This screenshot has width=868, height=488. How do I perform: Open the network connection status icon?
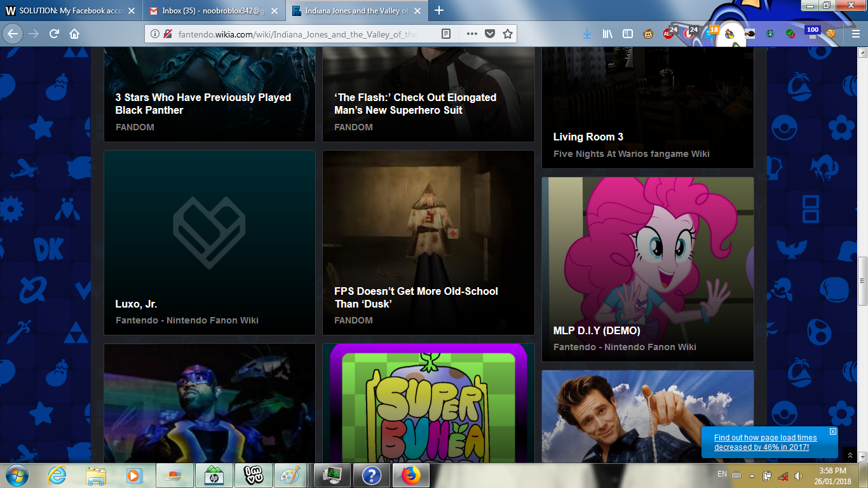783,475
